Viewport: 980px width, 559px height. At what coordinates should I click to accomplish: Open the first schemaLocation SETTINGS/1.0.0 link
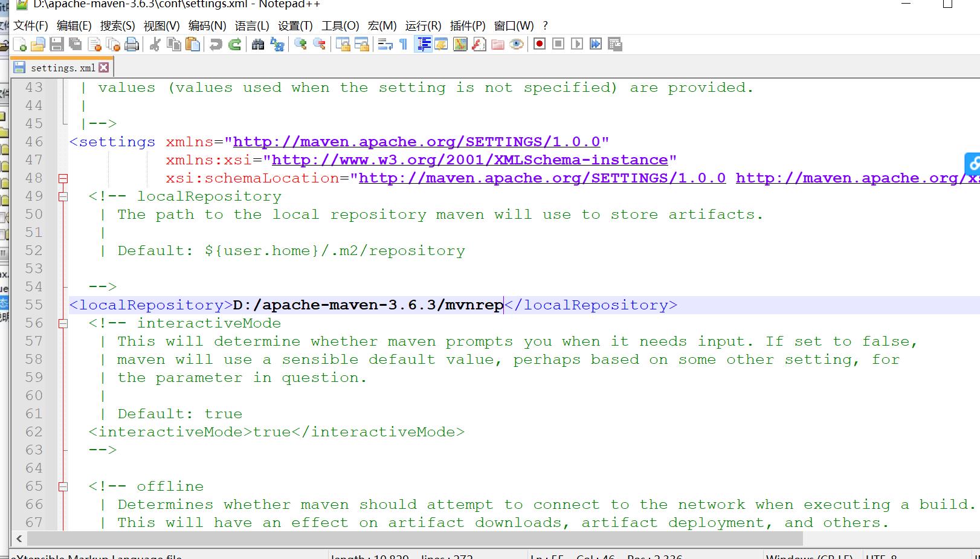coord(543,178)
